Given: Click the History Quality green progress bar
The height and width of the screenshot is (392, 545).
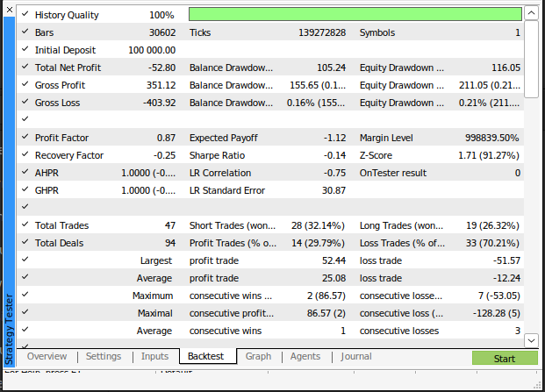Looking at the screenshot, I should pos(355,15).
